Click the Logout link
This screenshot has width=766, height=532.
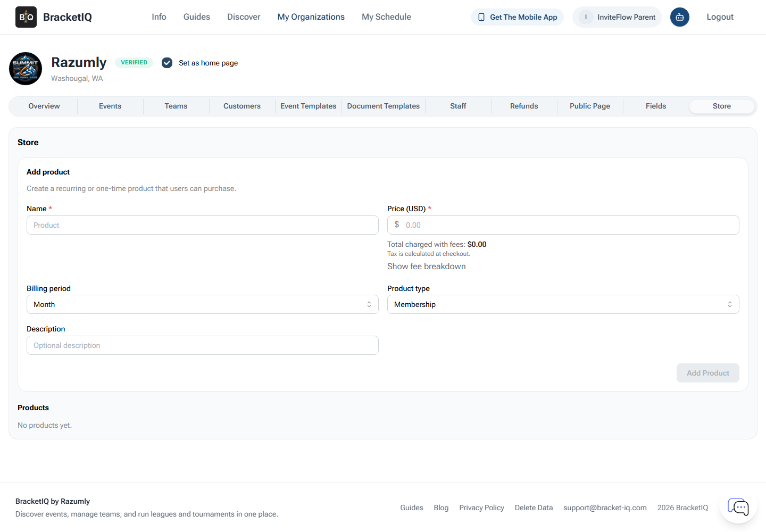click(720, 17)
